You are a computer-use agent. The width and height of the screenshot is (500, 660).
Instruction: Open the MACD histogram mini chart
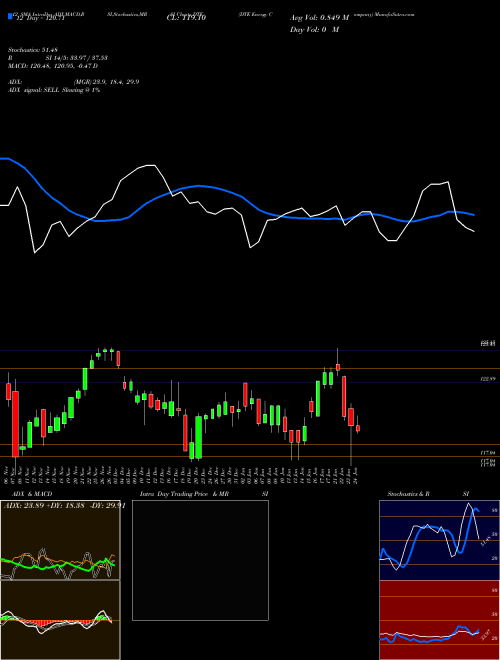60,620
